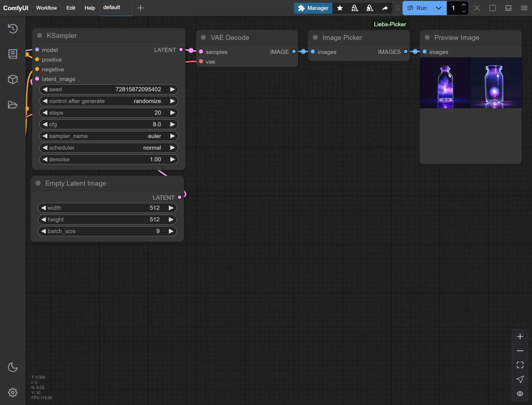Collapse the Image Picker node via its dot
This screenshot has width=532, height=405.
click(x=315, y=37)
